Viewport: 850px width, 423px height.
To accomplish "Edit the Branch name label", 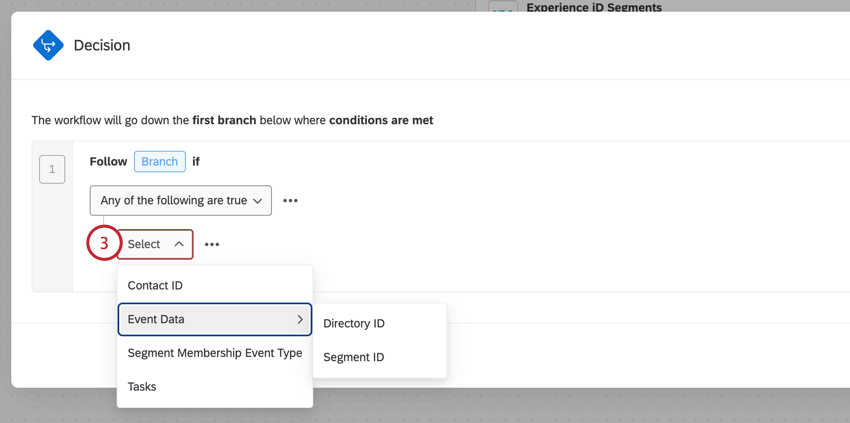I will (x=160, y=162).
